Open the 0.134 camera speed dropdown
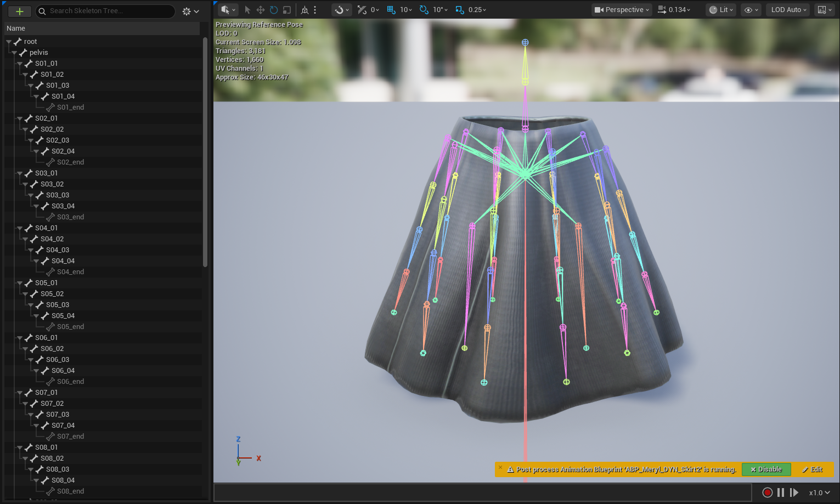 click(x=679, y=10)
